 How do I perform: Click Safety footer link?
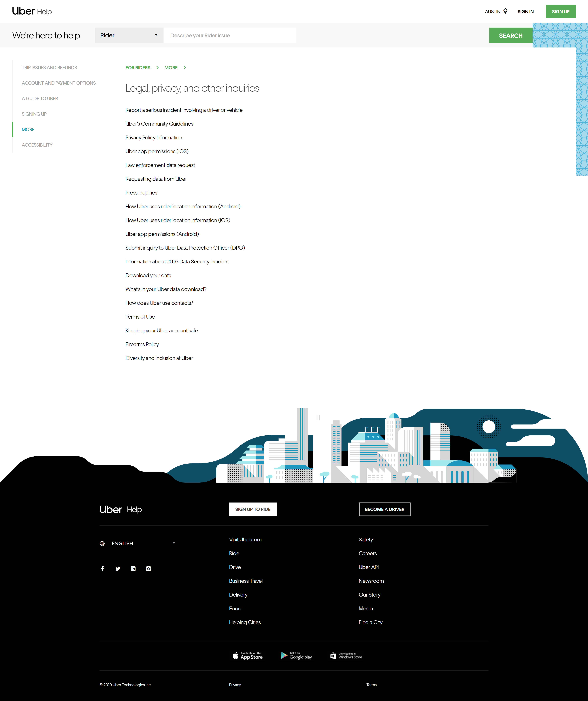point(366,540)
